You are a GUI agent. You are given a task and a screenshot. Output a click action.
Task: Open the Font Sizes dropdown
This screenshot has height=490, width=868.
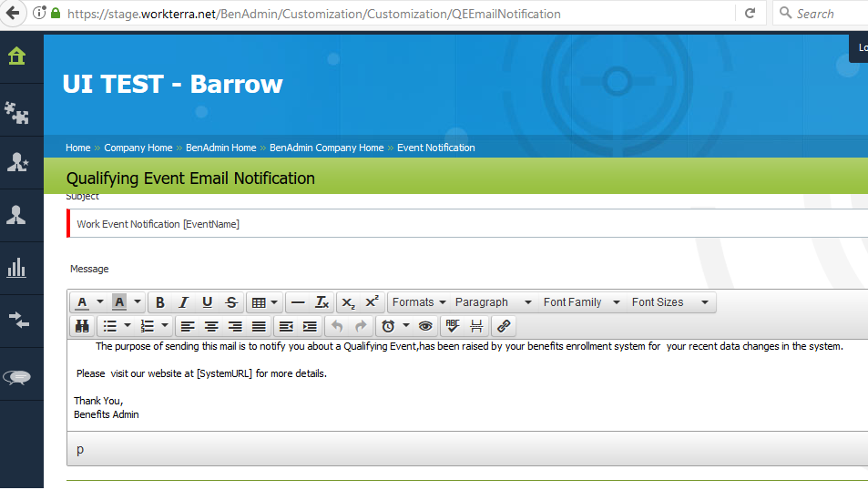[x=669, y=302]
